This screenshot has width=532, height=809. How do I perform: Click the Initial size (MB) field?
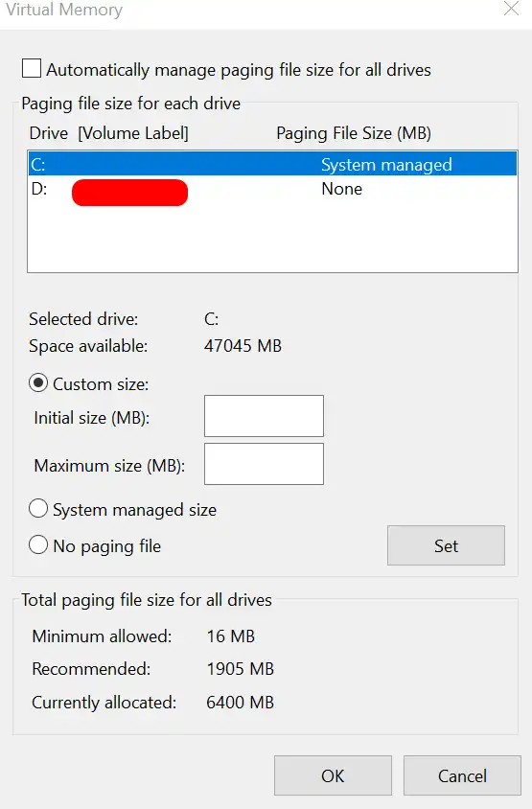(x=264, y=416)
